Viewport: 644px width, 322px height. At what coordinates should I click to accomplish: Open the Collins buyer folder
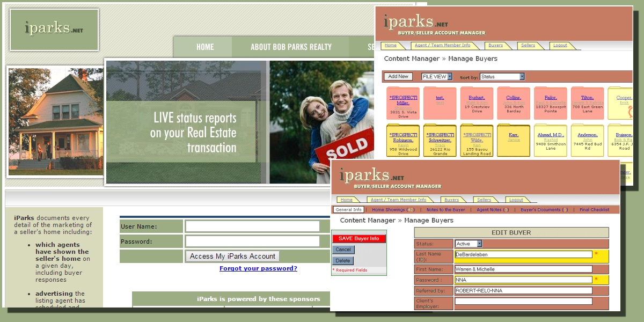tap(514, 104)
